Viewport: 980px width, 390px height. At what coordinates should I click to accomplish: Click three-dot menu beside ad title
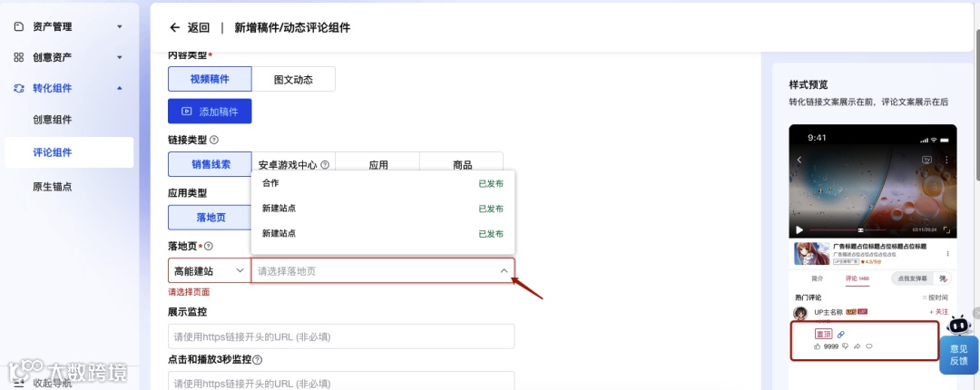coord(947,254)
